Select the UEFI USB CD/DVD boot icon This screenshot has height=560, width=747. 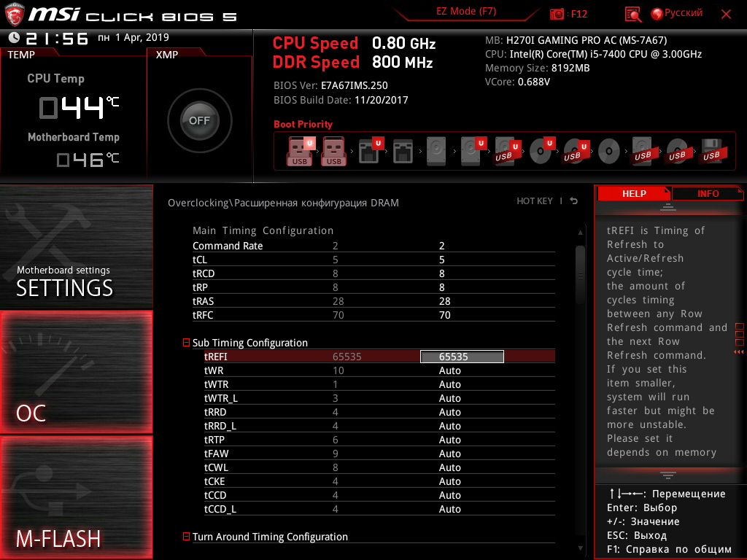(x=575, y=152)
